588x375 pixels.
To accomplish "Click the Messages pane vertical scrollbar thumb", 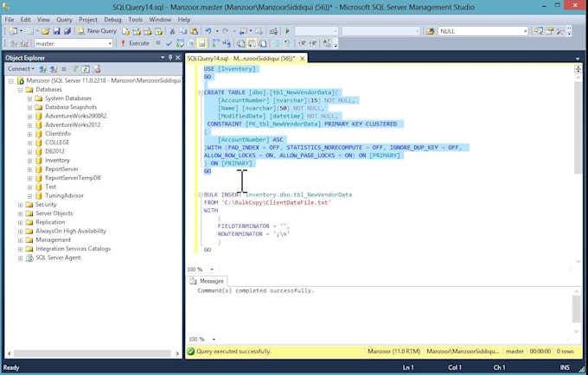I will point(577,309).
